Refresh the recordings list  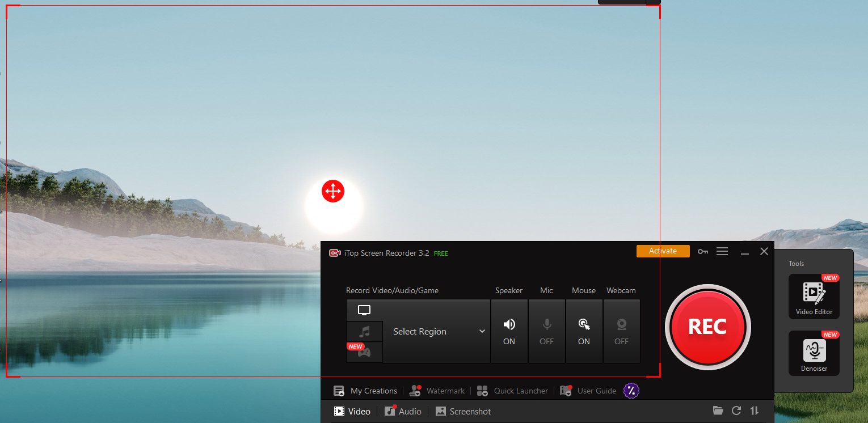[736, 411]
